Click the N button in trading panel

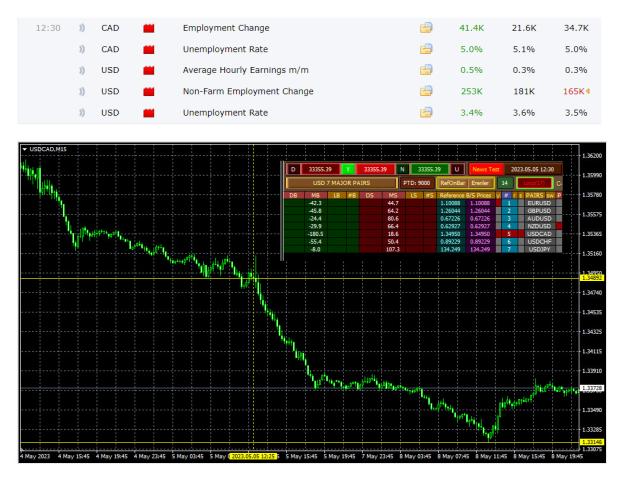tap(403, 169)
